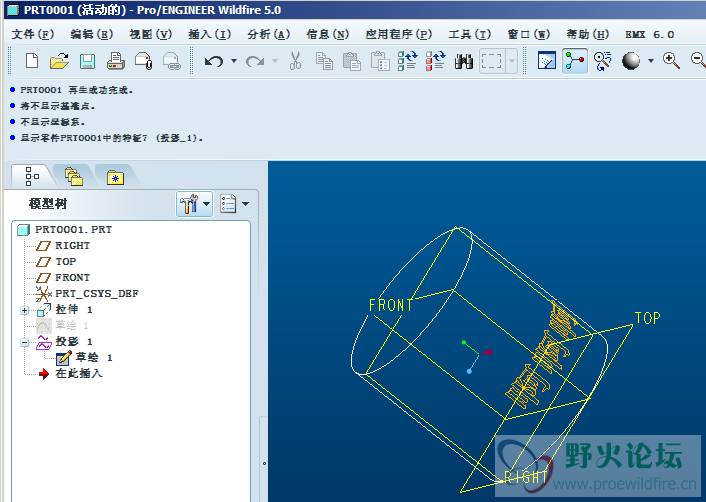Zoom out with magnifier minus icon
The height and width of the screenshot is (502, 706).
[x=698, y=61]
